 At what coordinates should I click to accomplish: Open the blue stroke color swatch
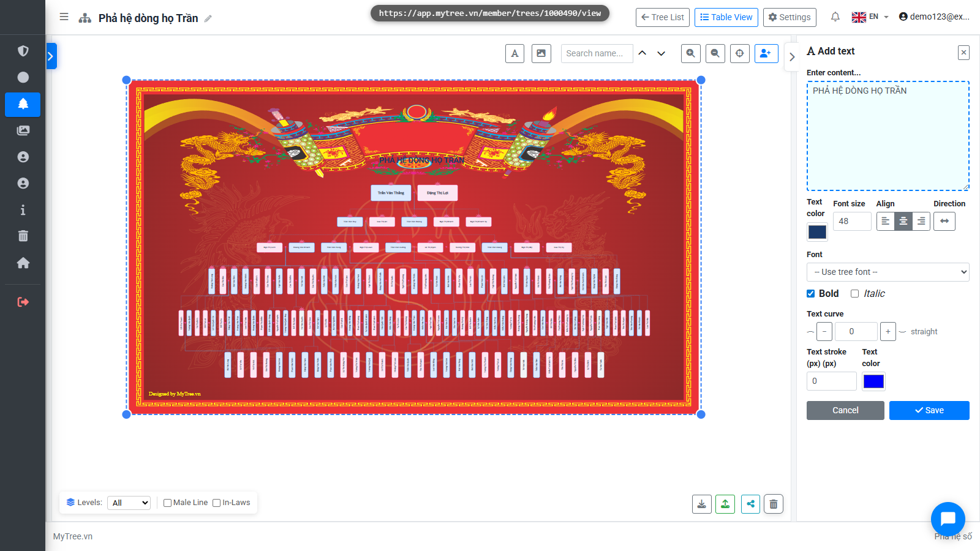873,381
